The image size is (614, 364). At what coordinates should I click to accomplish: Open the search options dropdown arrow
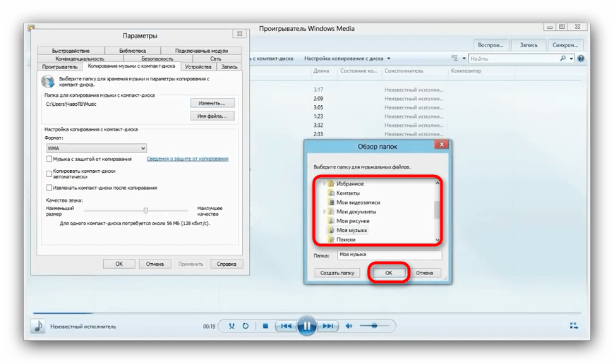572,59
